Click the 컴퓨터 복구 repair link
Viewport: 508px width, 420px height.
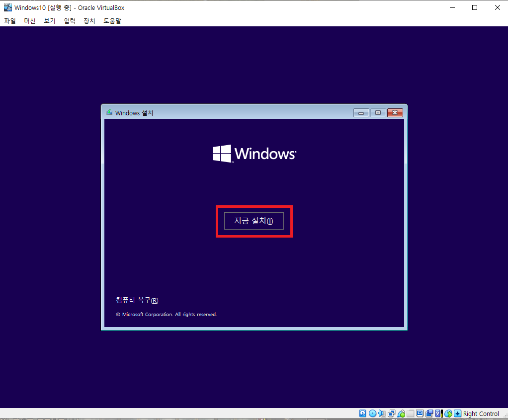(x=137, y=300)
